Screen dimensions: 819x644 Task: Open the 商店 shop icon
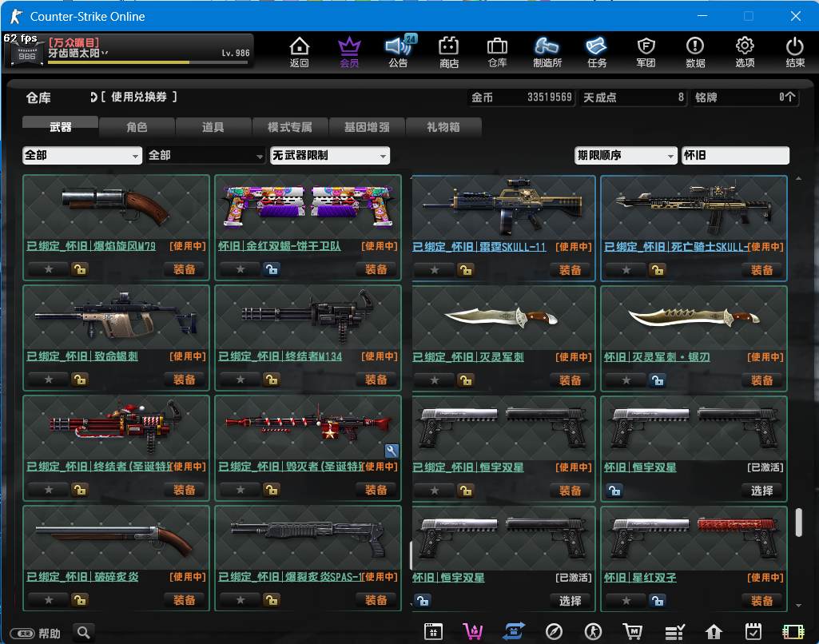[x=449, y=52]
